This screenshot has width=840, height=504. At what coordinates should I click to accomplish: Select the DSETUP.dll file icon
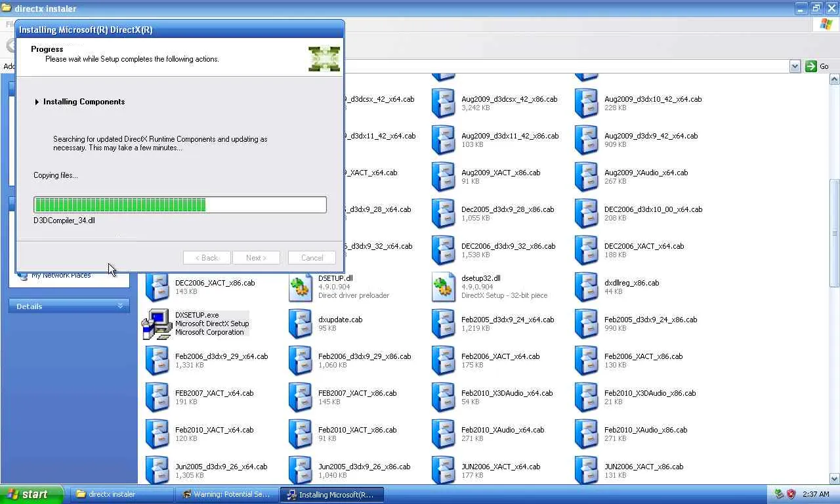[301, 287]
